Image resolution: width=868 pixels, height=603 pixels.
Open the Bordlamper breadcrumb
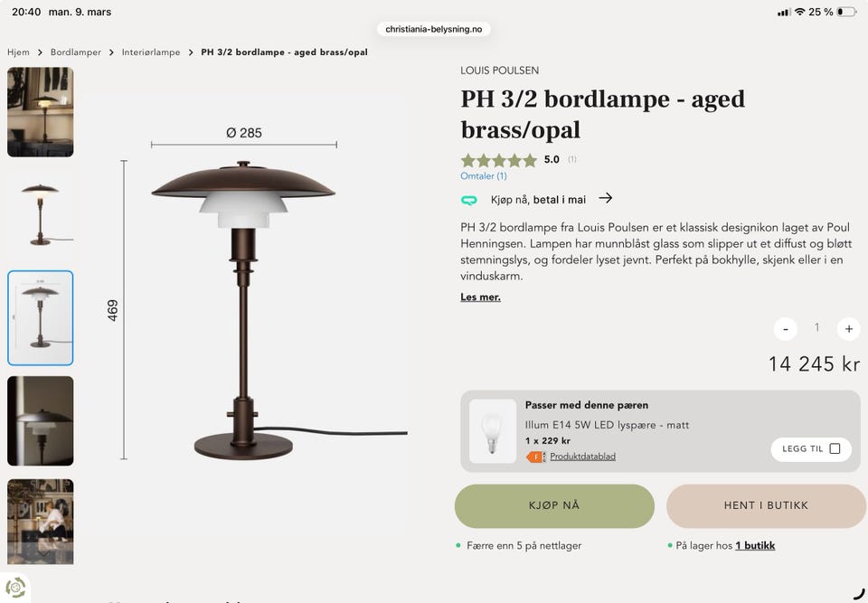pyautogui.click(x=76, y=52)
